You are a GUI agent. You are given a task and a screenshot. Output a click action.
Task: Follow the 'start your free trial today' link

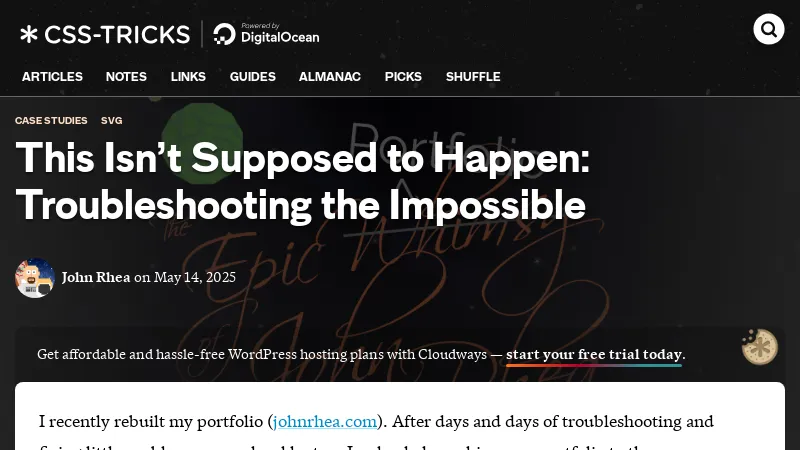tap(594, 354)
